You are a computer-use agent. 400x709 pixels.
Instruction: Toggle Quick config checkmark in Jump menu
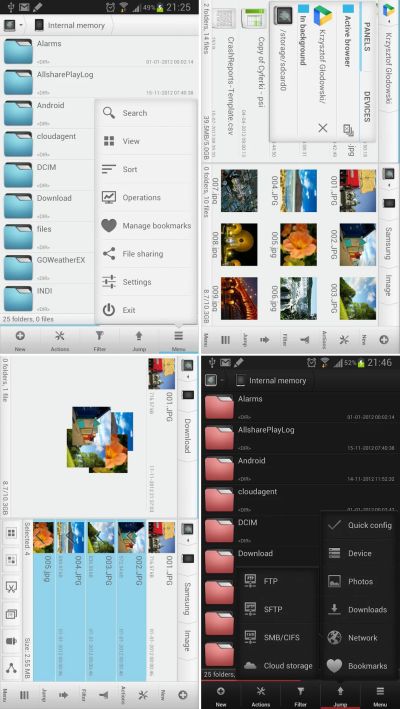coord(360,525)
